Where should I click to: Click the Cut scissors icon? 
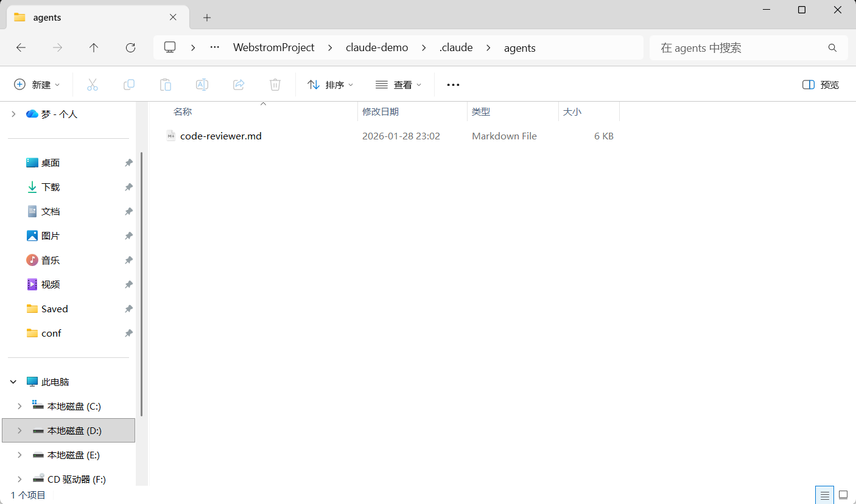[93, 85]
